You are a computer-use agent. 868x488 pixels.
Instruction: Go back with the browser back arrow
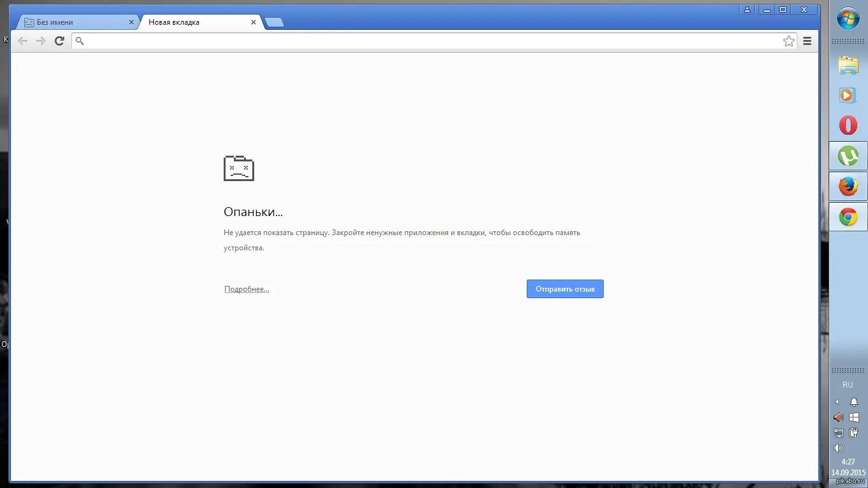(x=22, y=41)
